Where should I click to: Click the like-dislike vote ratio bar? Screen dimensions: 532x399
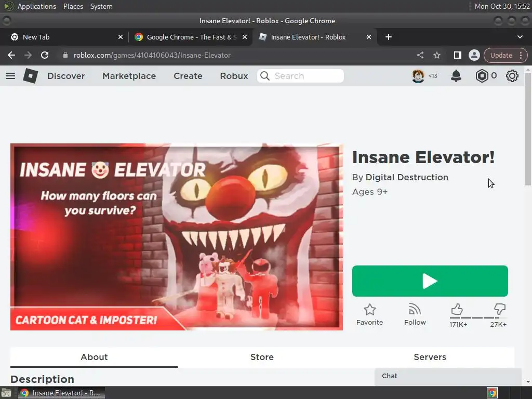coord(478,318)
